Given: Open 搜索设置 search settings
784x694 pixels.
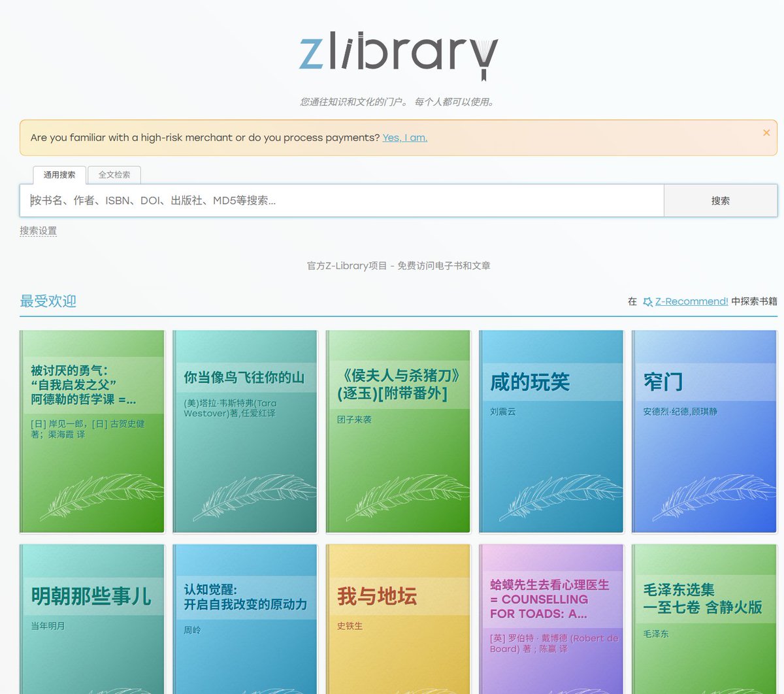Looking at the screenshot, I should click(38, 231).
